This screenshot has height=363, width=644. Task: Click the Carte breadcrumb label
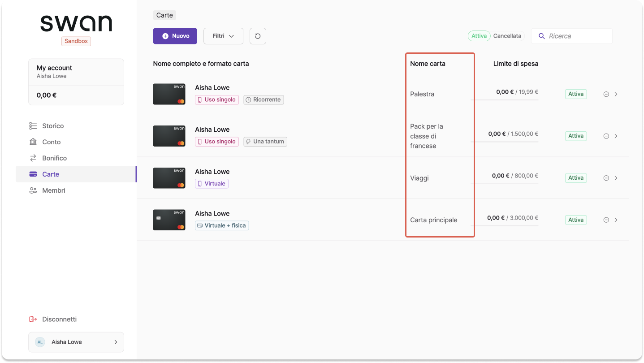click(164, 15)
